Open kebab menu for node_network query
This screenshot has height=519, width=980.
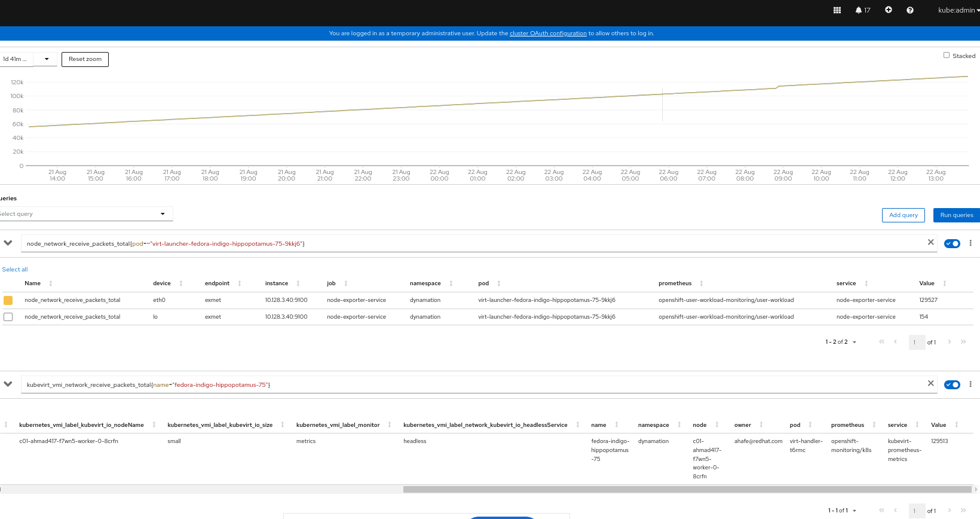970,243
